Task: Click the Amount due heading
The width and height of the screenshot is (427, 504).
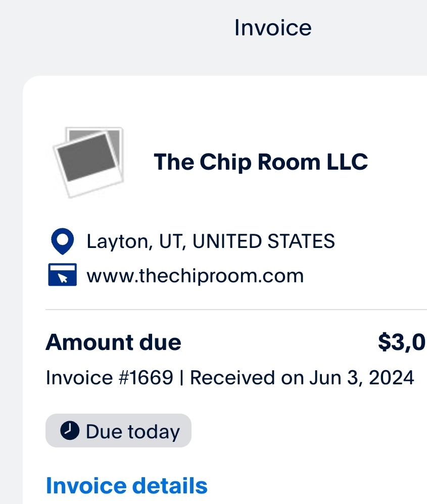Action: (x=113, y=343)
